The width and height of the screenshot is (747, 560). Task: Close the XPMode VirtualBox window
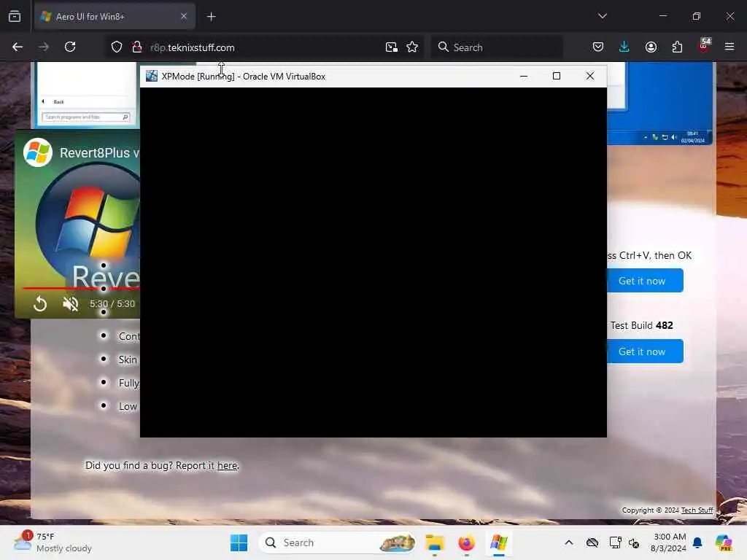(x=589, y=76)
